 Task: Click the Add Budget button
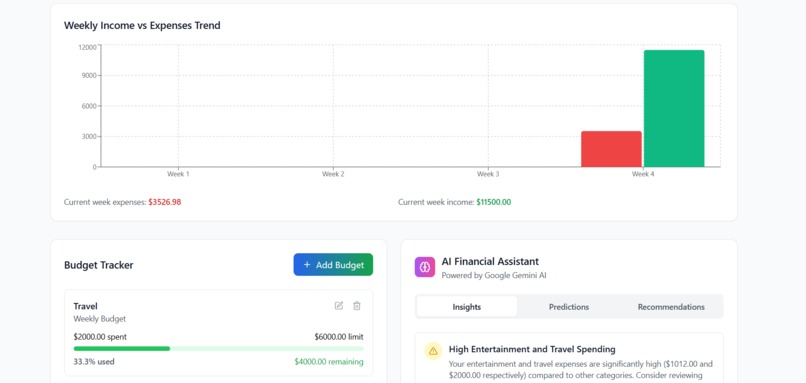(333, 265)
